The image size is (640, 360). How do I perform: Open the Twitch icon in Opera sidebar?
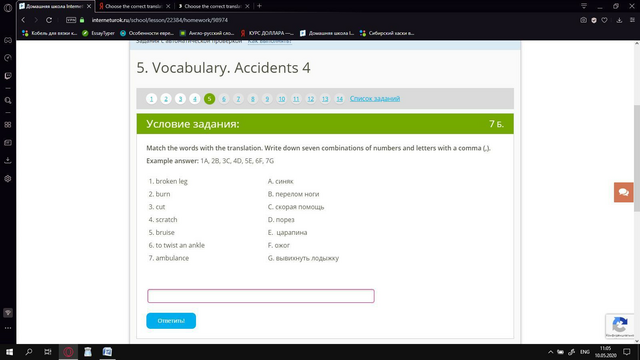tap(8, 76)
